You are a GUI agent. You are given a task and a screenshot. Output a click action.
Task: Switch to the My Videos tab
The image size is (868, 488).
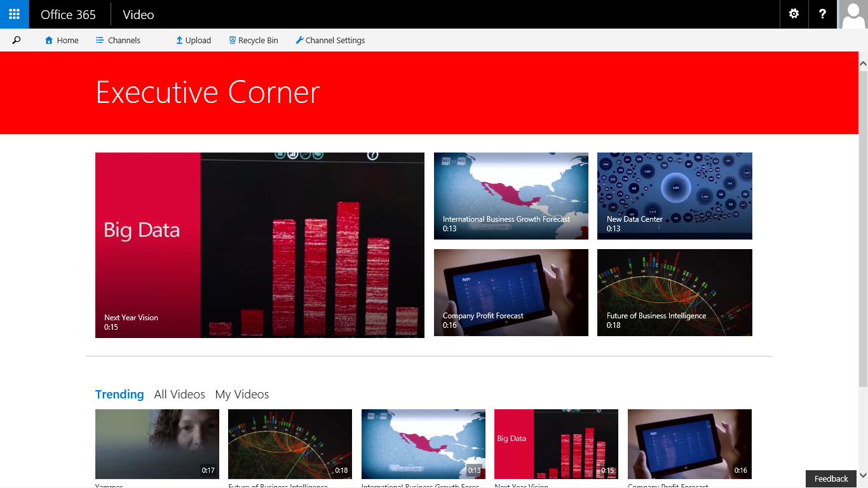click(241, 395)
